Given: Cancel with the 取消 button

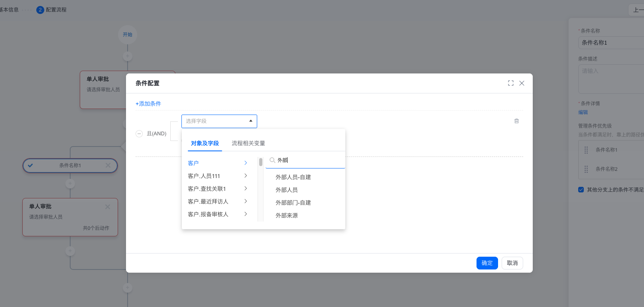Looking at the screenshot, I should pyautogui.click(x=512, y=263).
